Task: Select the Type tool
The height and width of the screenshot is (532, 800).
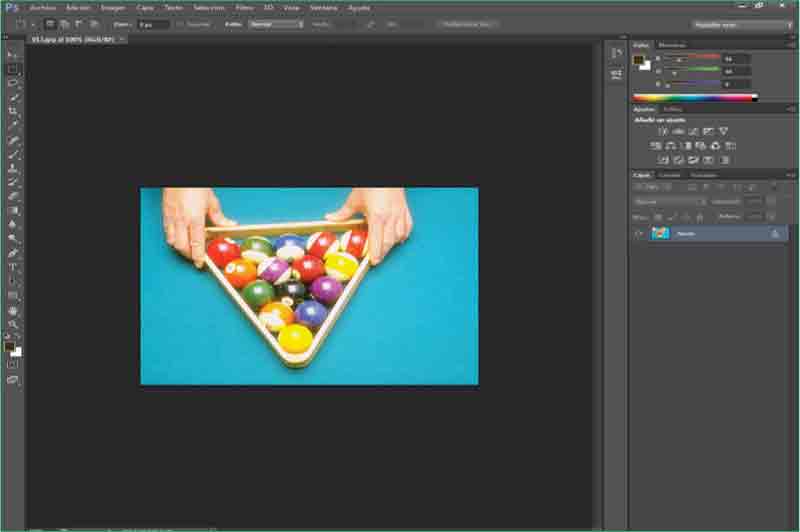Action: (13, 267)
